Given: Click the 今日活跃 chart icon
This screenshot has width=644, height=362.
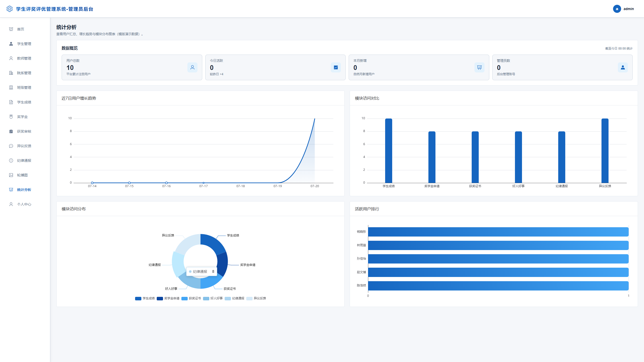Looking at the screenshot, I should 336,67.
